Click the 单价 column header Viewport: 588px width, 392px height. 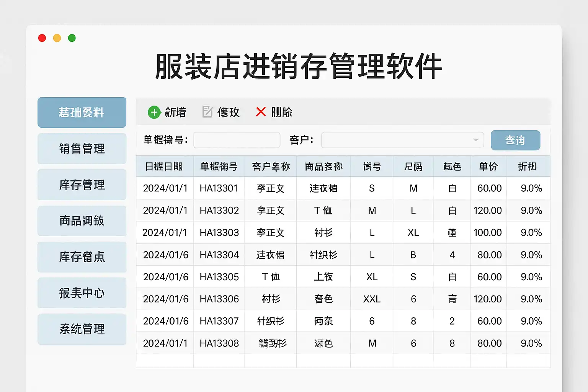click(488, 167)
